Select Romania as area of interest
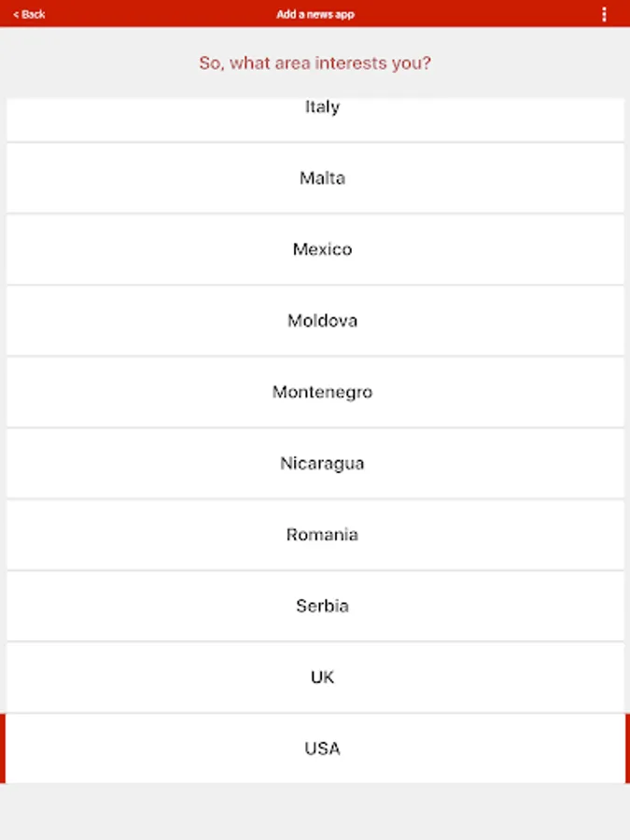Screen dimensions: 630x840 322,535
